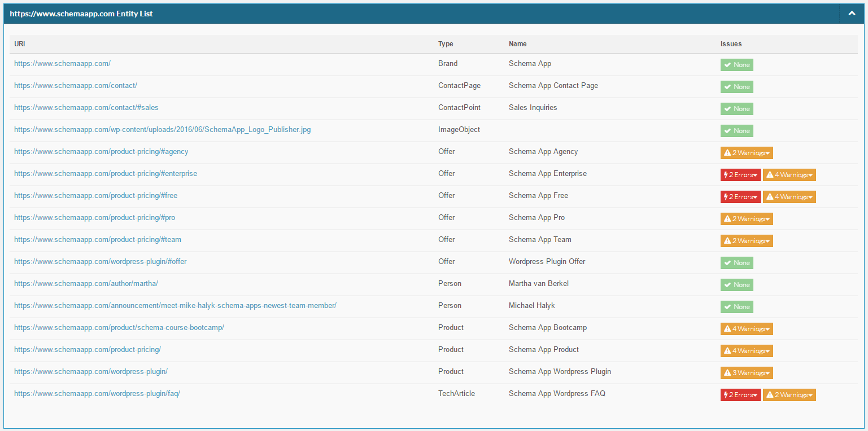Collapse the Entity List panel with chevron

click(x=852, y=14)
